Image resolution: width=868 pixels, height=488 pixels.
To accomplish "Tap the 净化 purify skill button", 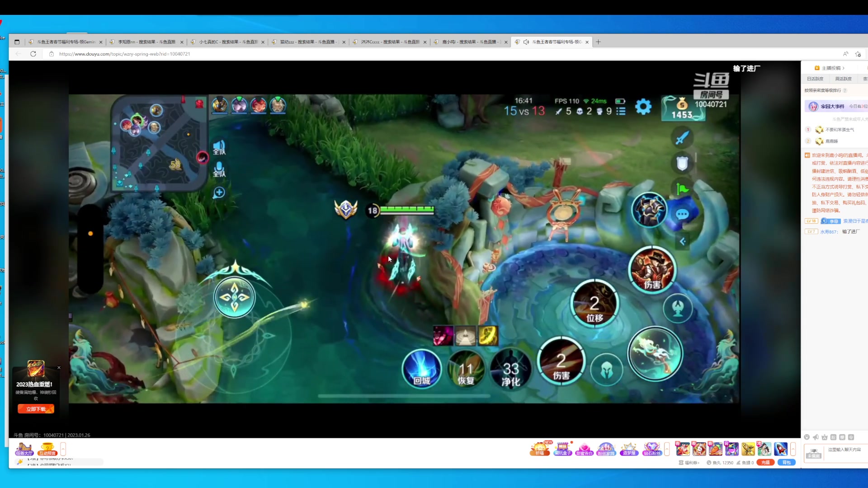I will point(511,370).
